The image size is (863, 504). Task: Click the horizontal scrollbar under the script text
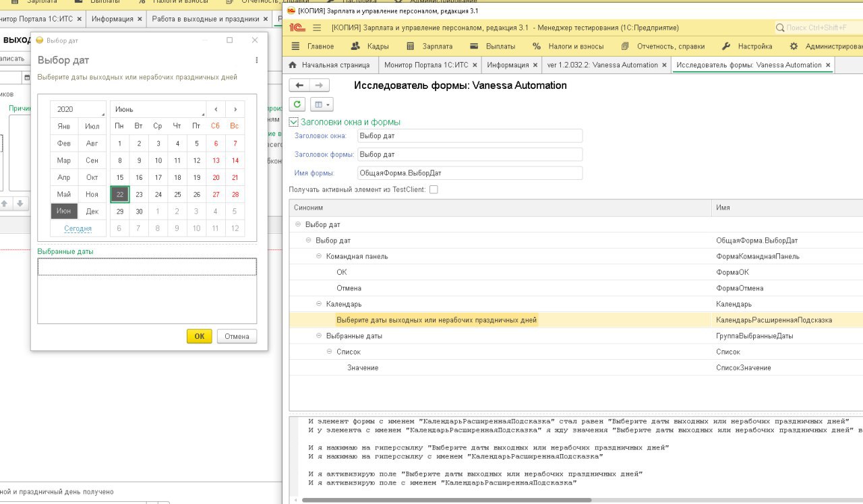(x=446, y=500)
